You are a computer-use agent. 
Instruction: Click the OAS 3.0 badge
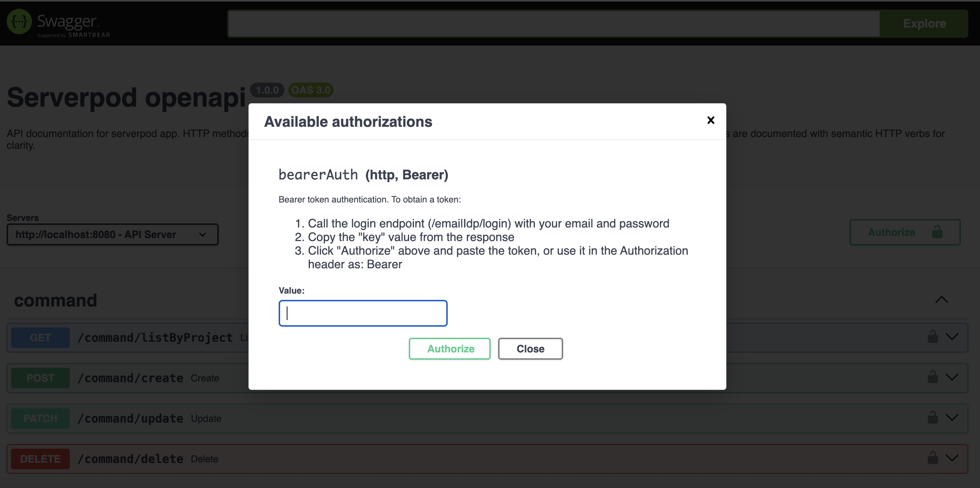311,90
